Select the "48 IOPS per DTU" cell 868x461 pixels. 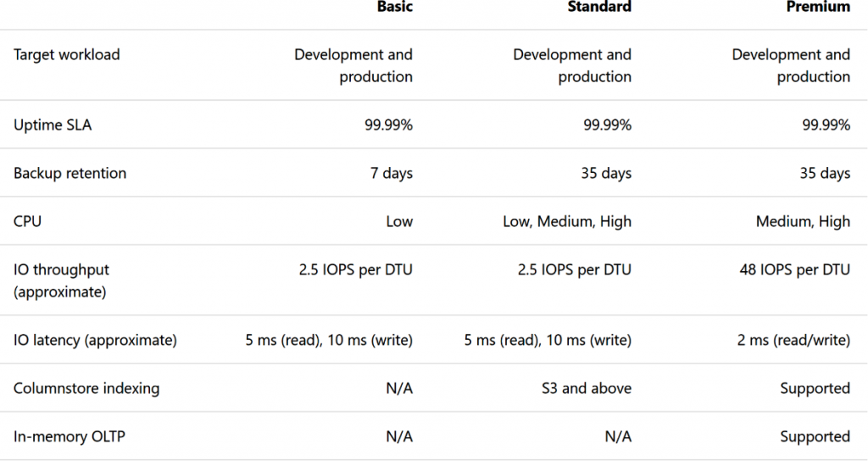[x=794, y=269]
